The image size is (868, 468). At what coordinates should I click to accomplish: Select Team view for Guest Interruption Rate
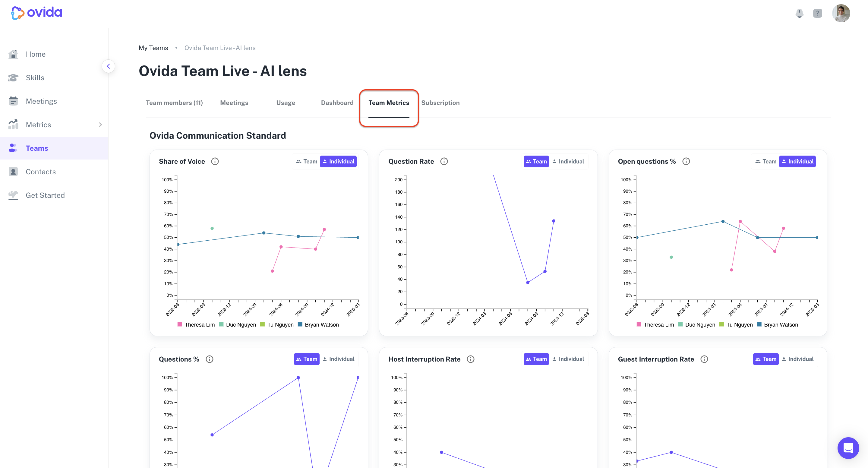pos(766,359)
